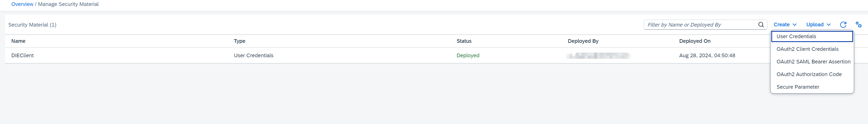Pick OAuth2 Authorization Code entry

(809, 75)
